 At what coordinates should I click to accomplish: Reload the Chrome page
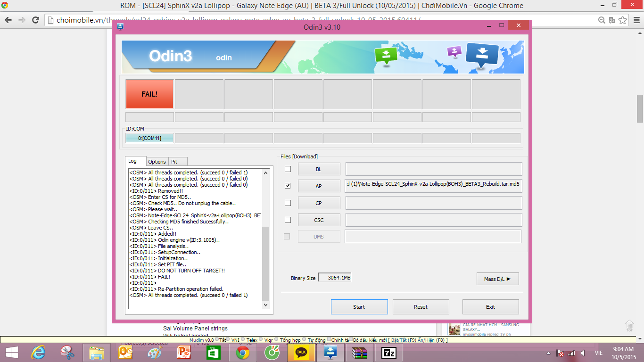[x=35, y=20]
